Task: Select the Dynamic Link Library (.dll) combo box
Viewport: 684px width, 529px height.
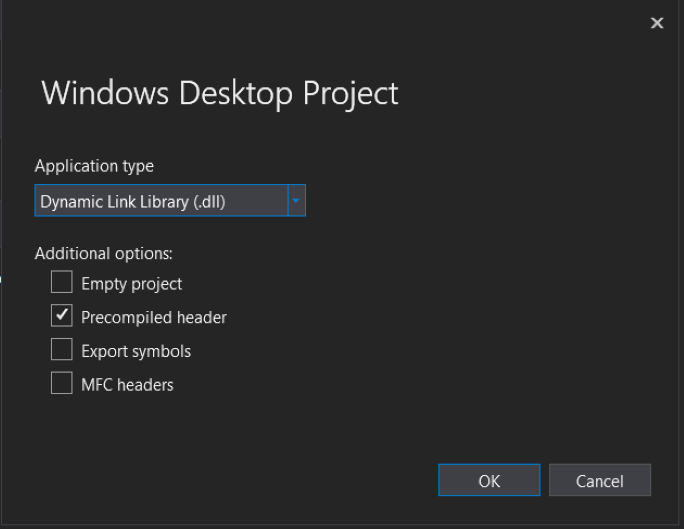Action: click(x=170, y=201)
